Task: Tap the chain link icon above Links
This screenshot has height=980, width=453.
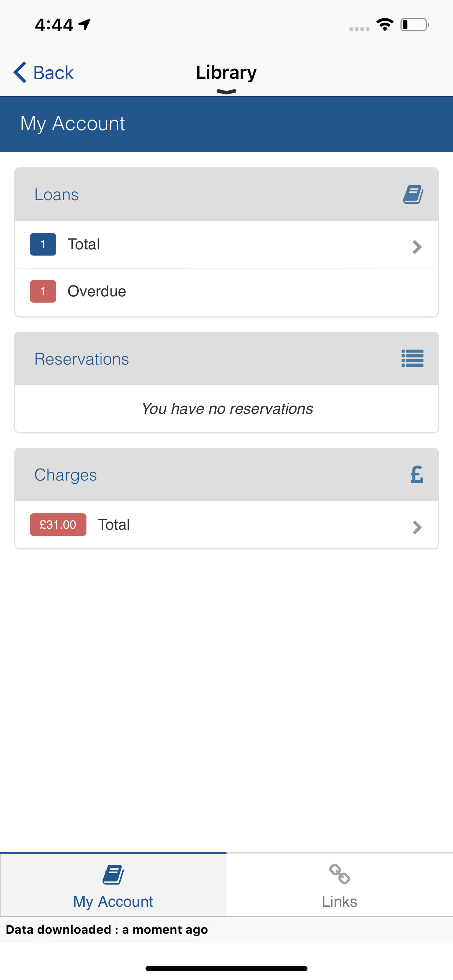Action: point(339,874)
